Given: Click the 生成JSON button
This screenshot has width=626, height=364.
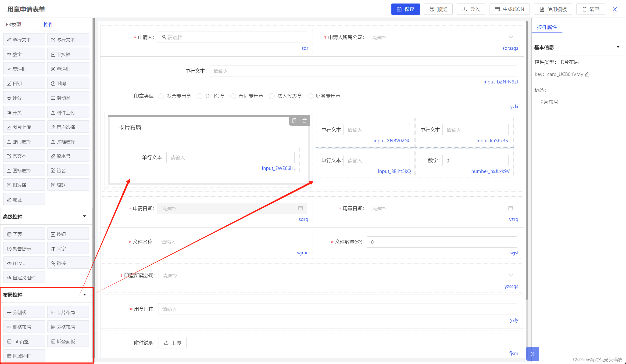Looking at the screenshot, I should 509,9.
